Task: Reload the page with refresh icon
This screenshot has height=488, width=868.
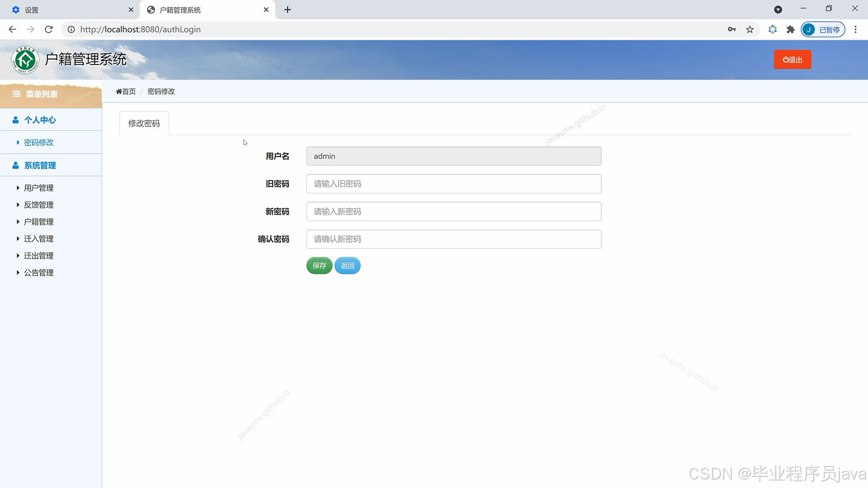Action: [49, 29]
